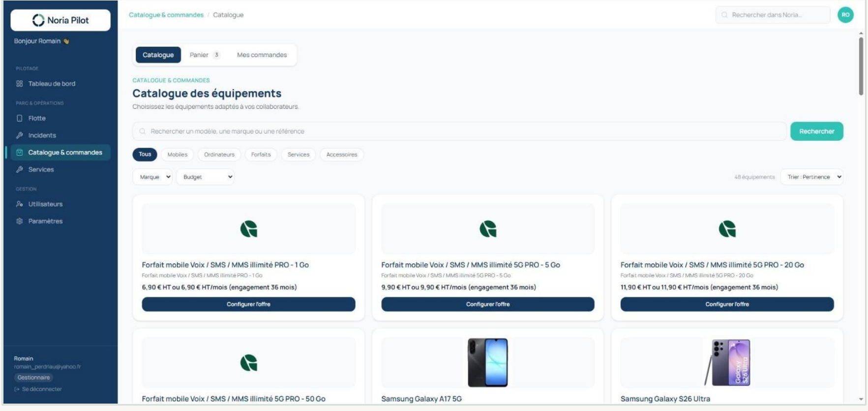Viewport: 868px width, 411px height.
Task: Open the Samsung Galaxy A17 5G product image
Action: [x=488, y=363]
